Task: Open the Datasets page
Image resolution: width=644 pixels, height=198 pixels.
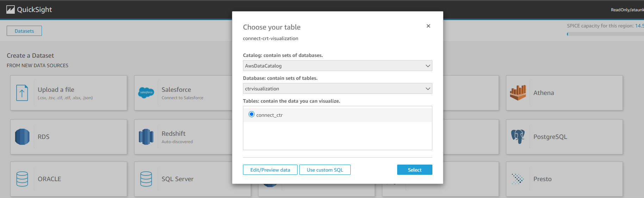Action: click(x=24, y=31)
